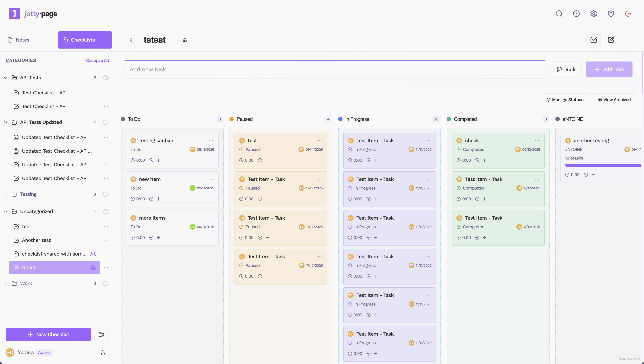This screenshot has width=644, height=364.
Task: Open the help question-mark icon
Action: coord(576,14)
